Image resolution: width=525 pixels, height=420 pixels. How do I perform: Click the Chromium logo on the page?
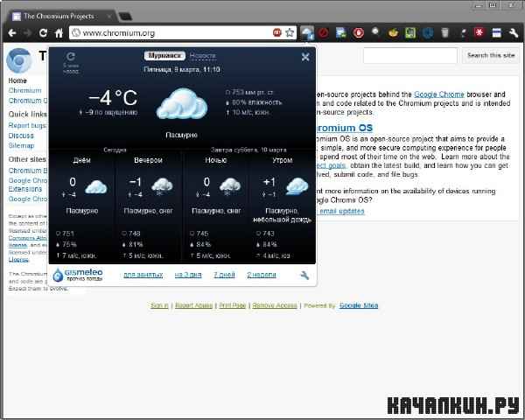click(x=19, y=60)
